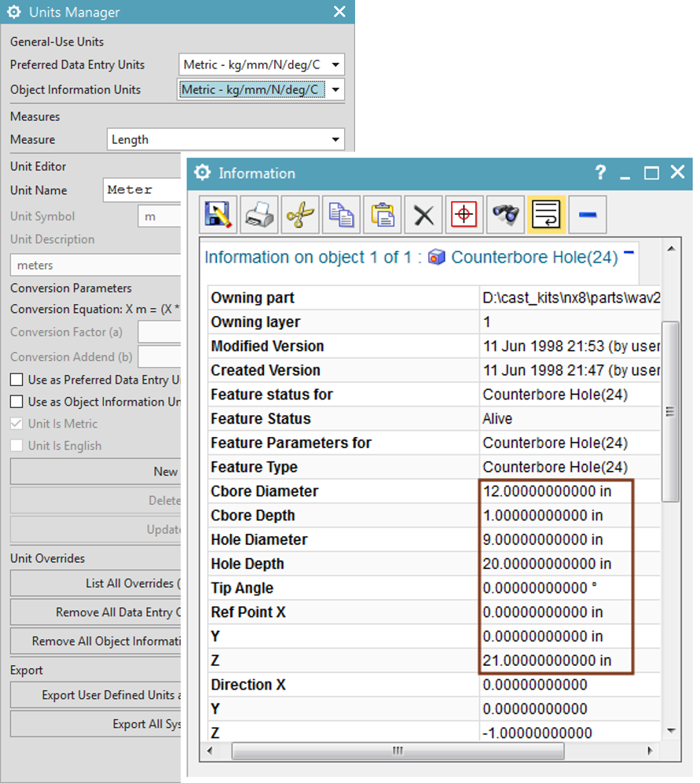Click the help question mark in Information
The image size is (700, 783).
[x=600, y=173]
